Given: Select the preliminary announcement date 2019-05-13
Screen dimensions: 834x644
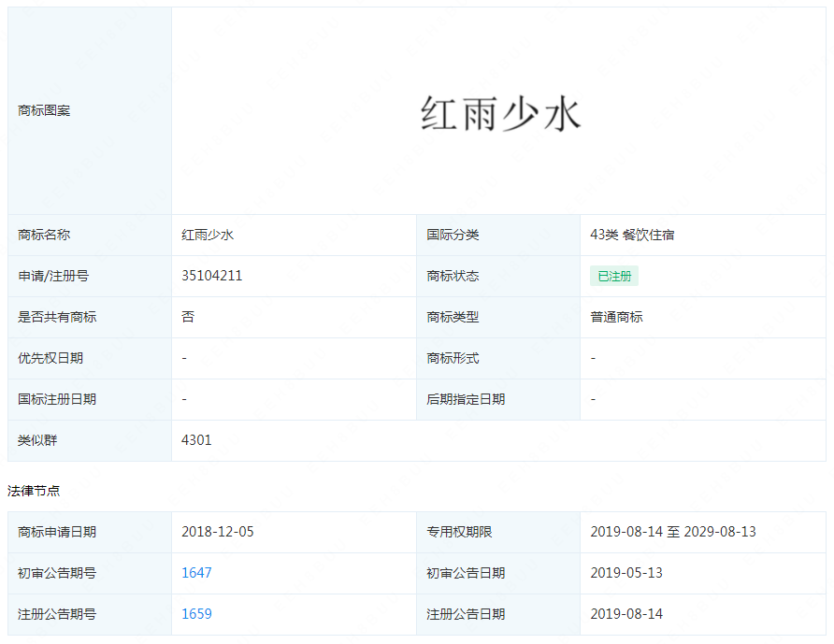Looking at the screenshot, I should click(x=626, y=573).
